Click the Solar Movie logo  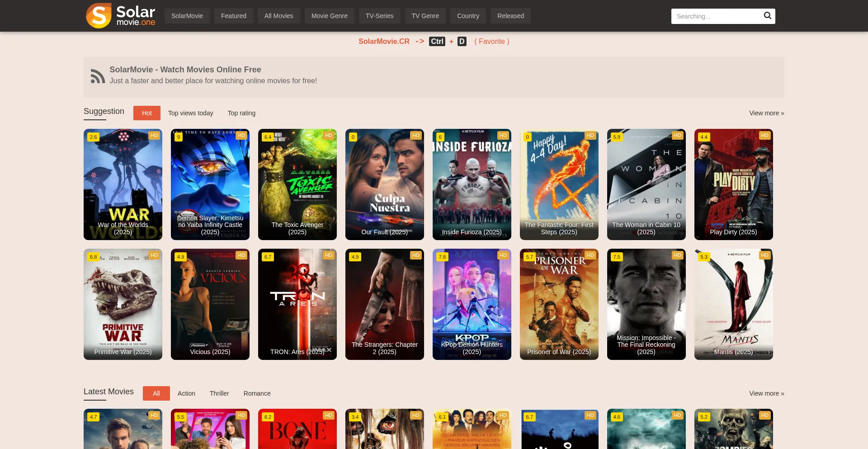coord(121,16)
